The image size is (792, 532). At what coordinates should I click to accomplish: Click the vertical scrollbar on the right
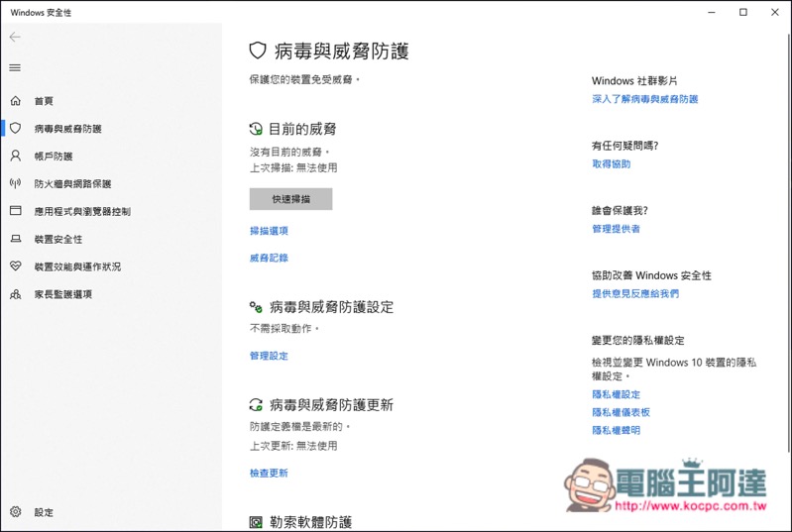(789, 243)
